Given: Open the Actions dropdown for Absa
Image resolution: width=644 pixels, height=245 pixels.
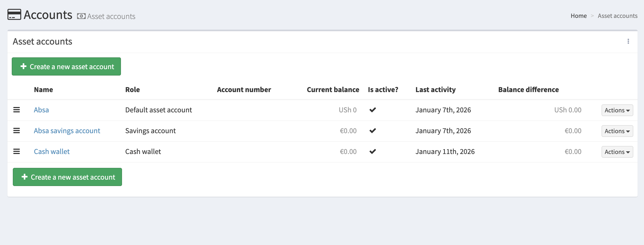Looking at the screenshot, I should click(x=617, y=110).
